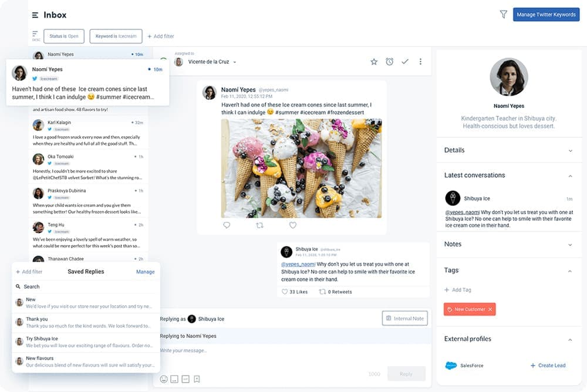Click the Create Lead link
The height and width of the screenshot is (392, 587).
[548, 366]
